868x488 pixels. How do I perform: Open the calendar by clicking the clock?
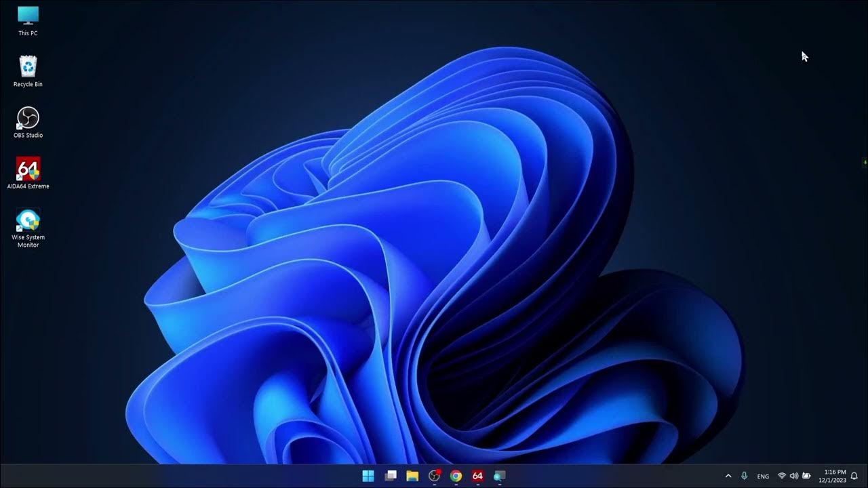pyautogui.click(x=833, y=476)
